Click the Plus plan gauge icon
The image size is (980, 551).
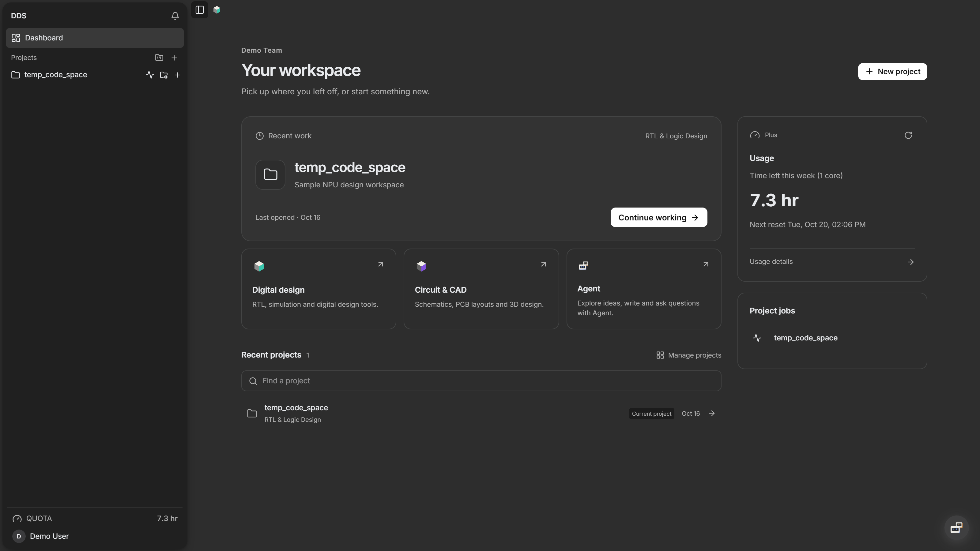tap(755, 135)
